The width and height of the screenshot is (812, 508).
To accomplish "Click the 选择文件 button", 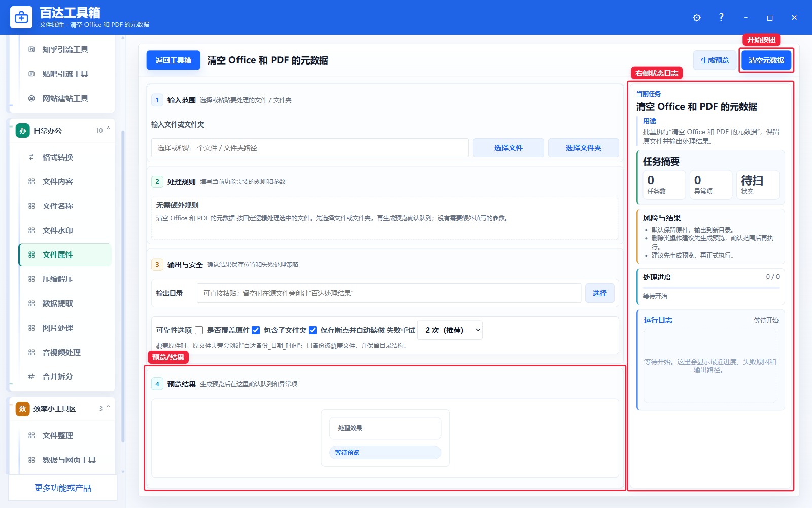I will [x=509, y=148].
